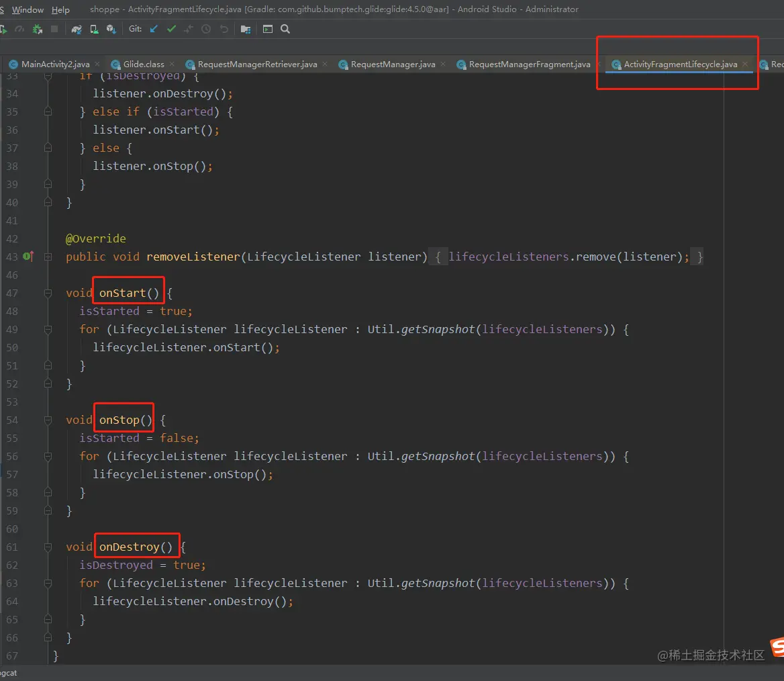Collapse for loop at line 56

48,456
